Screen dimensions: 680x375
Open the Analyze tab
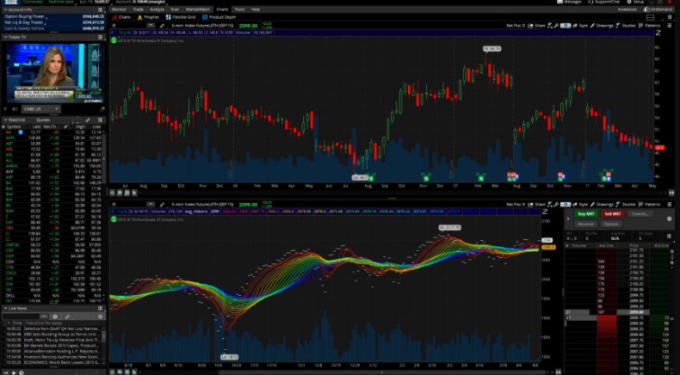click(x=157, y=9)
